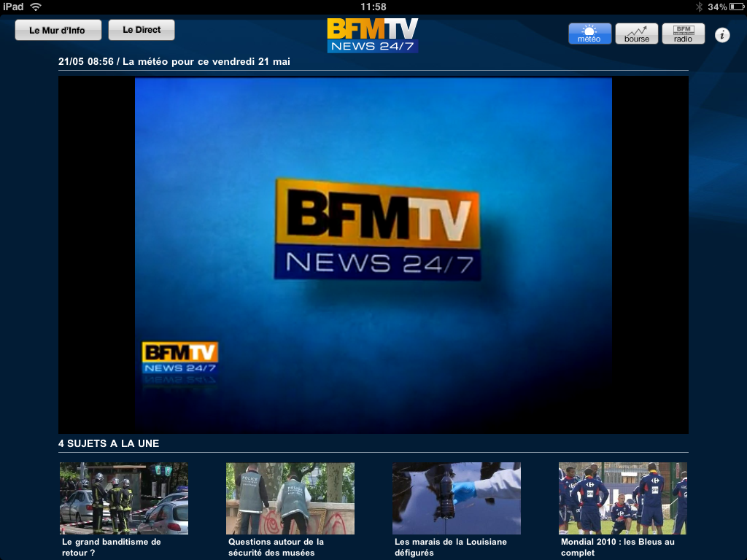747x560 pixels.
Task: Tap the video title 'La météo pour ce vendredi 21 mai'
Action: pos(206,61)
